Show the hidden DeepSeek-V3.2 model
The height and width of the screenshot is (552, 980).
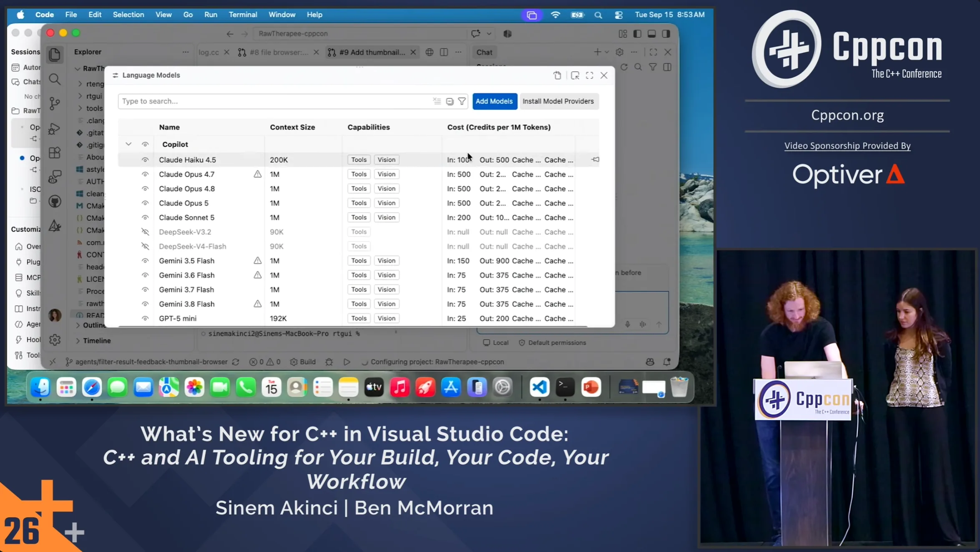point(145,232)
